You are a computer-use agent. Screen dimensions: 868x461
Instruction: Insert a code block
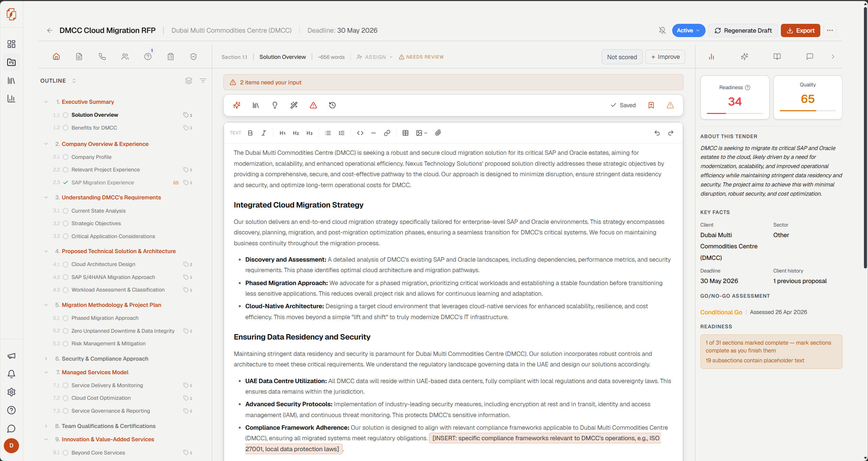click(360, 133)
